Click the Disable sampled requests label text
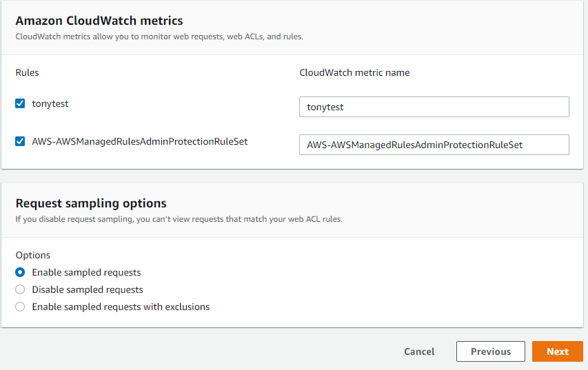Screen dimensions: 588x370 (88, 289)
